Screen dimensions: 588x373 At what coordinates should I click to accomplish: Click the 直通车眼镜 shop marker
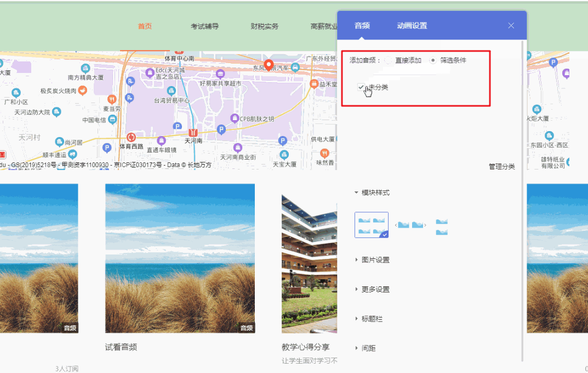click(162, 141)
